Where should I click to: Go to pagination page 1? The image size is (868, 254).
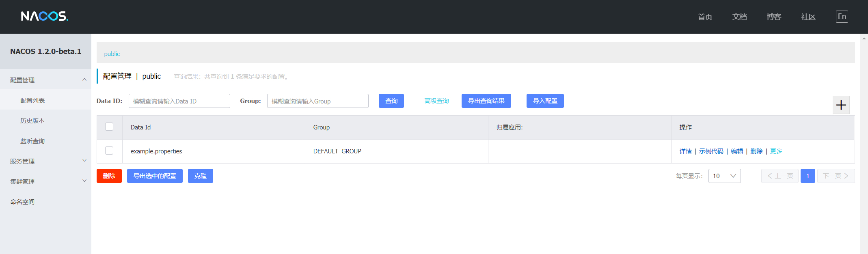pos(808,176)
